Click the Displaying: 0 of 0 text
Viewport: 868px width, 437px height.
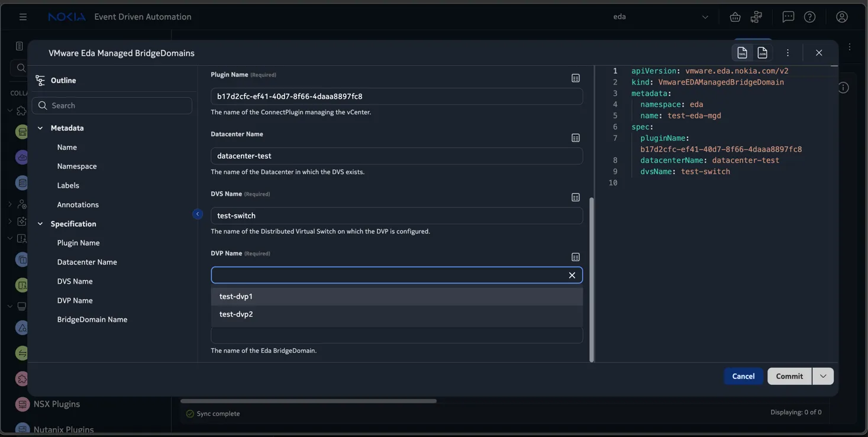pos(796,412)
